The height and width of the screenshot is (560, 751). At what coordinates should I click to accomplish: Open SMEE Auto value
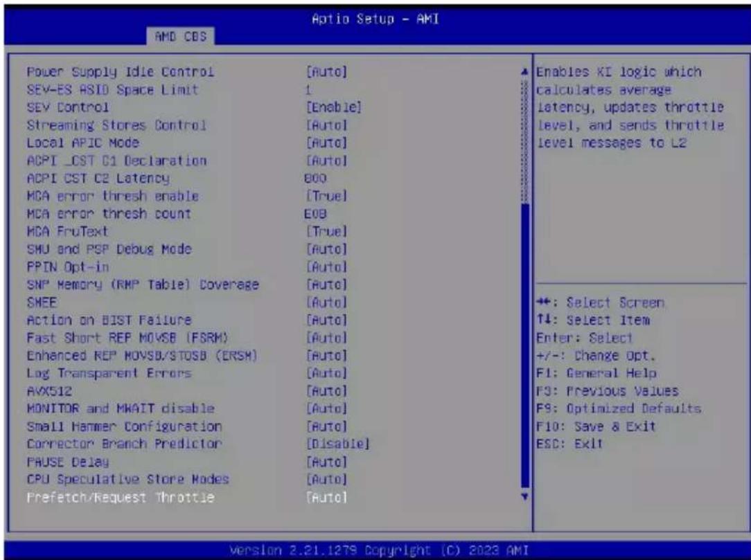pyautogui.click(x=326, y=302)
